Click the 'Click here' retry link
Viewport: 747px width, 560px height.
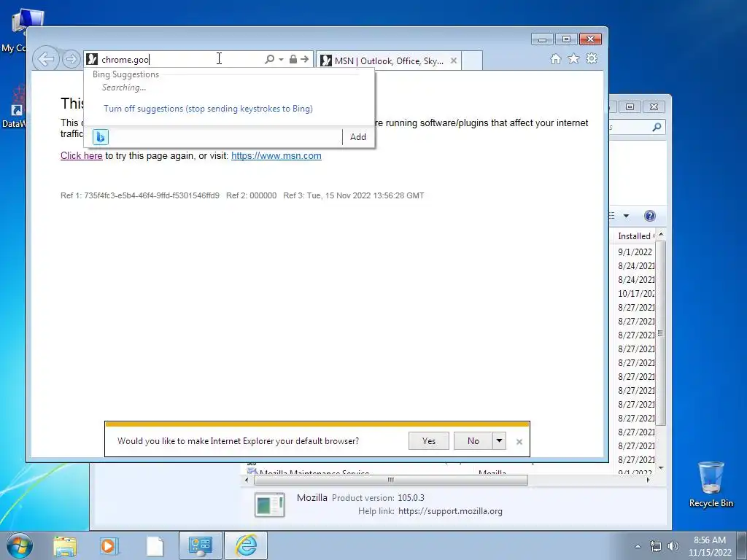coord(82,156)
